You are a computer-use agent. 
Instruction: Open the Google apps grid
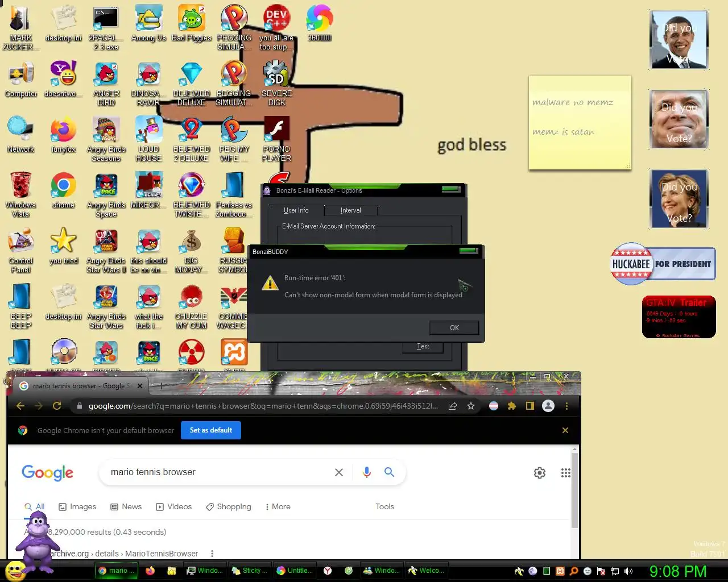click(x=565, y=473)
